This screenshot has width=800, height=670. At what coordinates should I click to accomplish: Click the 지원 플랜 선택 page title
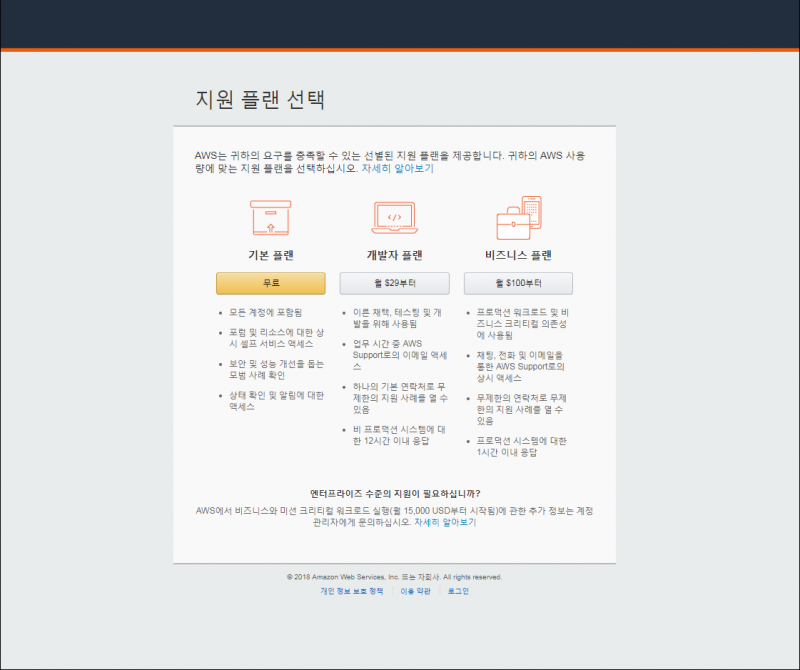coord(260,99)
